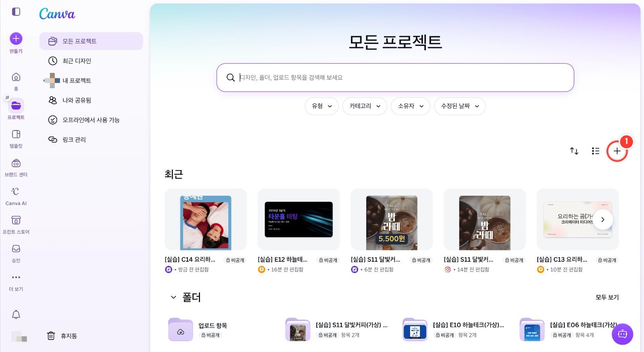Screen dimensions: 644x352
Task: Open 브랜드 센터 in the left rail
Action: [x=16, y=168]
